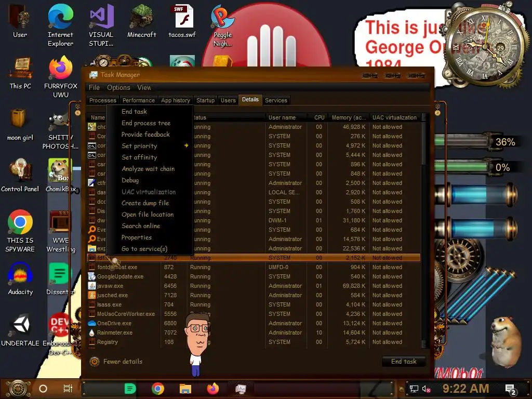Choose Go to service(s)
The image size is (532, 399).
[149, 249]
